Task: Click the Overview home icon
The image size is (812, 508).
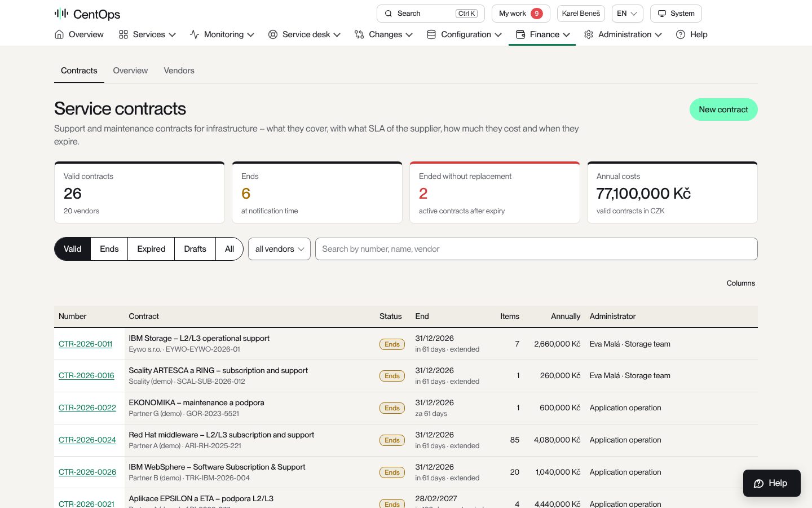Action: coord(59,34)
